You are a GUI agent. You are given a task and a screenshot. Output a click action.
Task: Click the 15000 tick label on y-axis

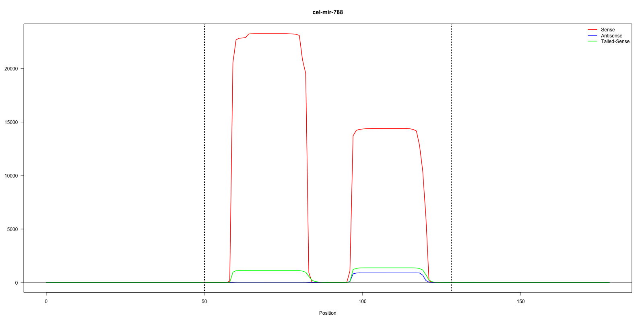point(11,122)
